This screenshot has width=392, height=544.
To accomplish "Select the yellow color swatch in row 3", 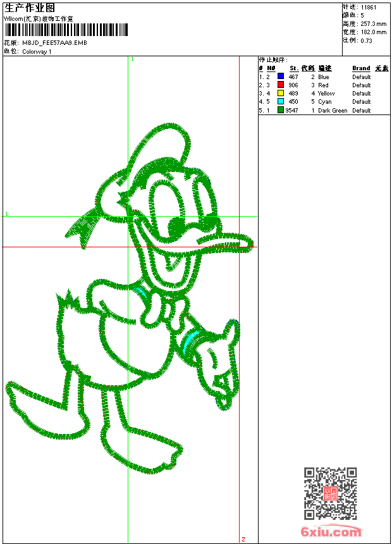I will pyautogui.click(x=281, y=93).
